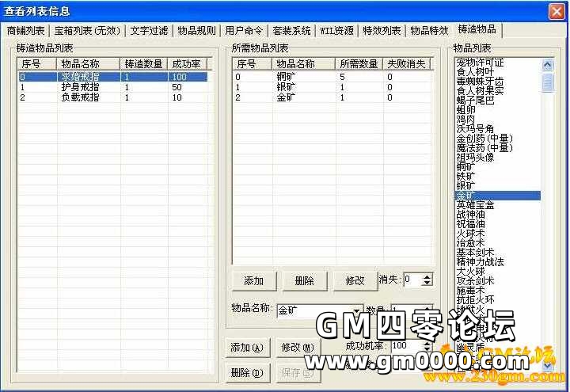Switch to the 文字过滤 tab

pos(149,31)
